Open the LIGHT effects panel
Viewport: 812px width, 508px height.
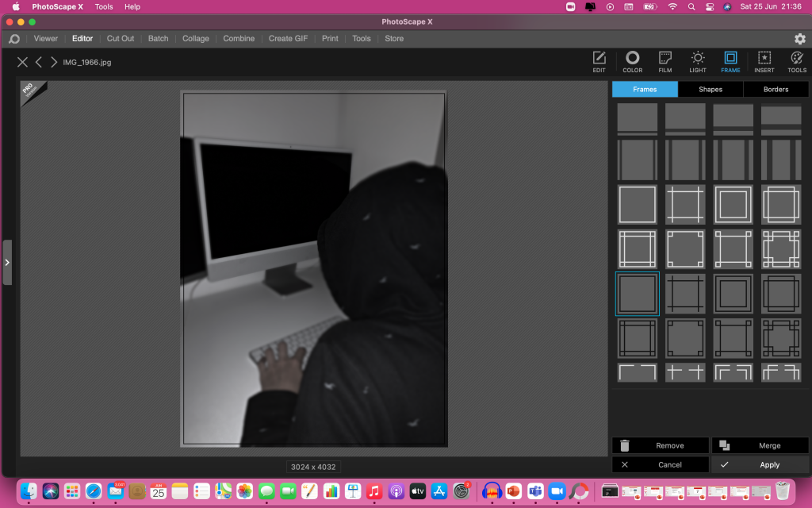point(698,62)
